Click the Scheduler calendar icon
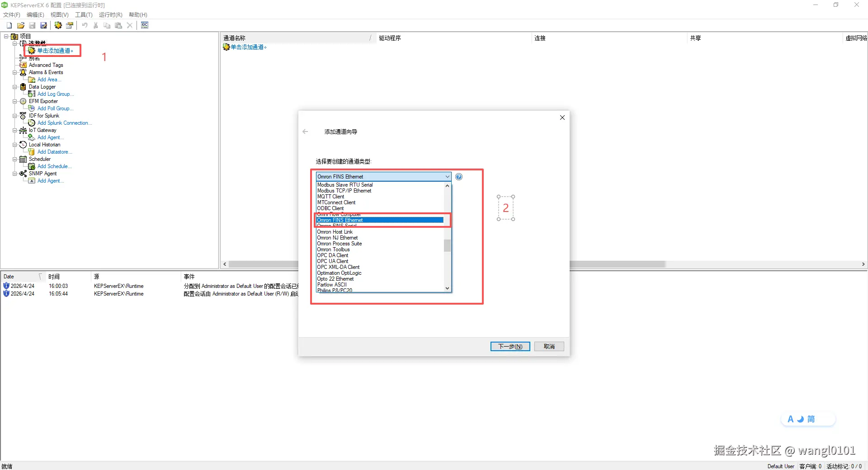Image resolution: width=868 pixels, height=470 pixels. (23, 159)
